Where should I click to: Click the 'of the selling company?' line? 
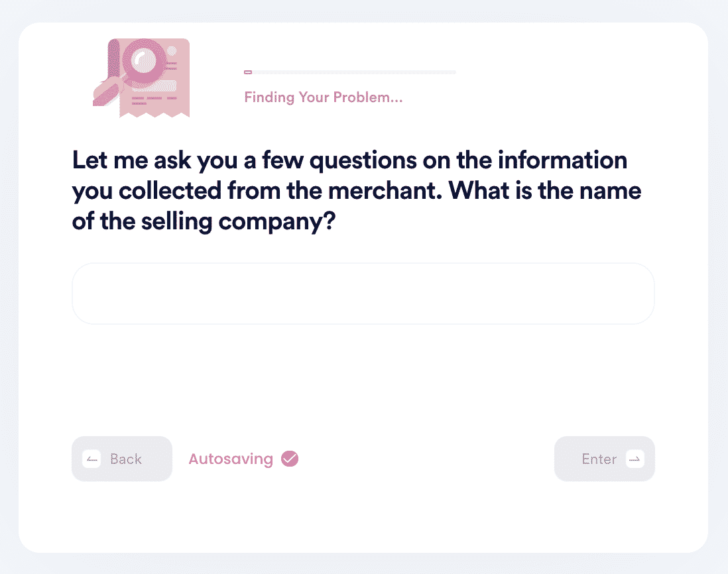pos(204,221)
